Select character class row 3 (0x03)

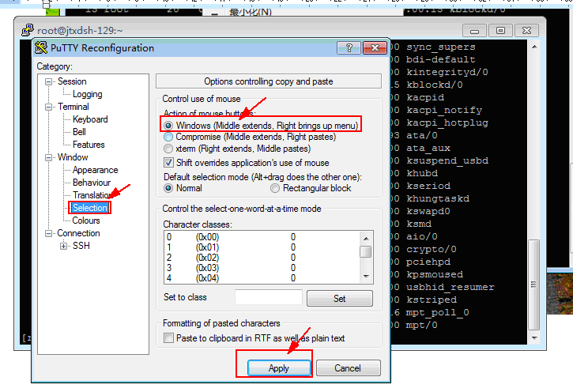tap(262, 267)
